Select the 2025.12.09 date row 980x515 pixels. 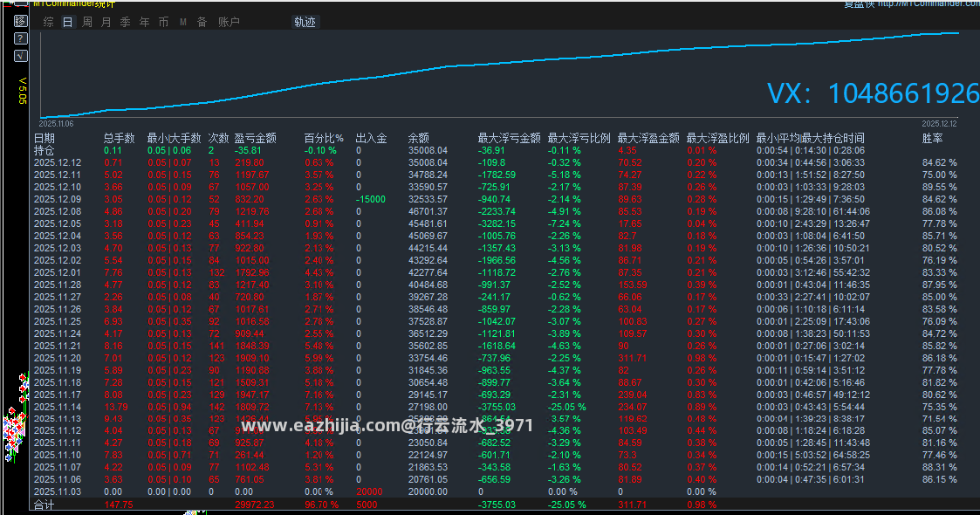[x=58, y=199]
